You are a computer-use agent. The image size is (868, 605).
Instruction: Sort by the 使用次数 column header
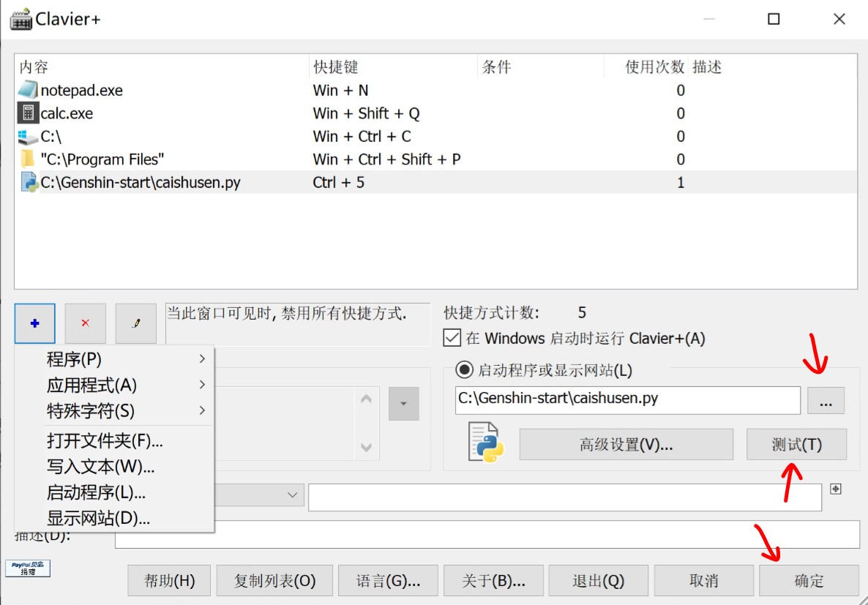click(x=646, y=67)
